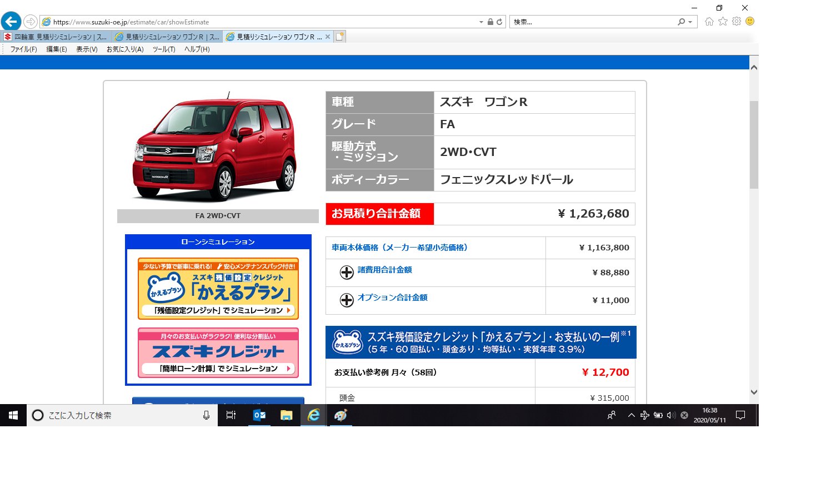Go back with the blue back arrow

(x=11, y=22)
